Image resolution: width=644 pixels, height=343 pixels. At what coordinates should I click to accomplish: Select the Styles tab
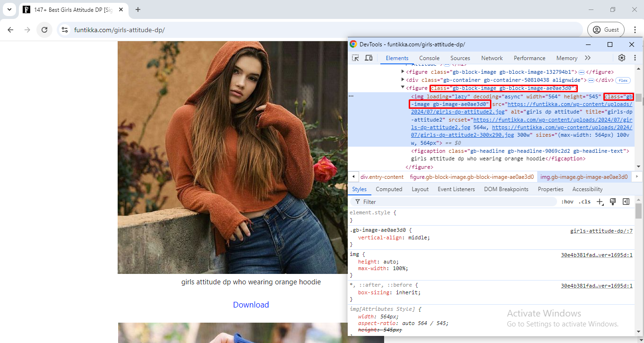359,189
